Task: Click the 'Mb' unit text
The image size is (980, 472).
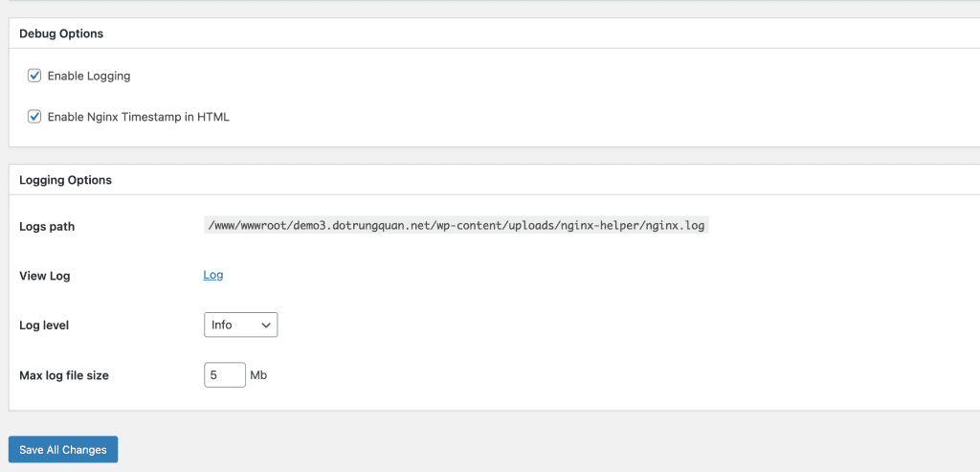Action: (258, 375)
